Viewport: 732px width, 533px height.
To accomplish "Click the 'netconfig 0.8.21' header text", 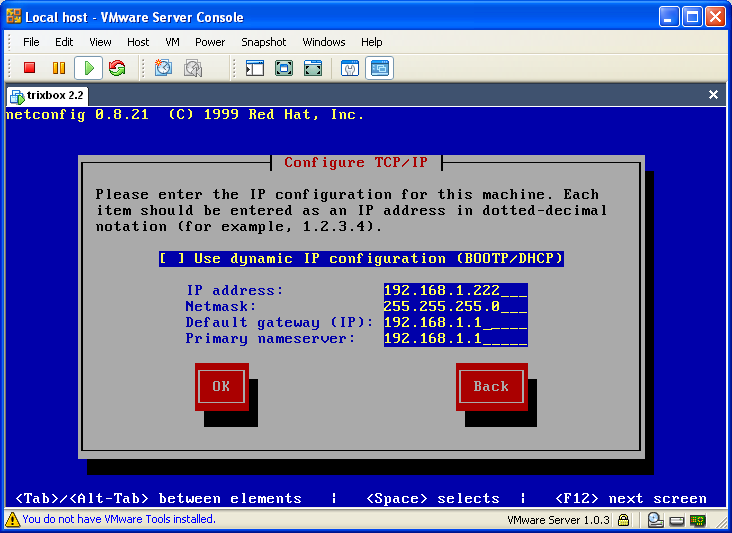I will click(77, 115).
